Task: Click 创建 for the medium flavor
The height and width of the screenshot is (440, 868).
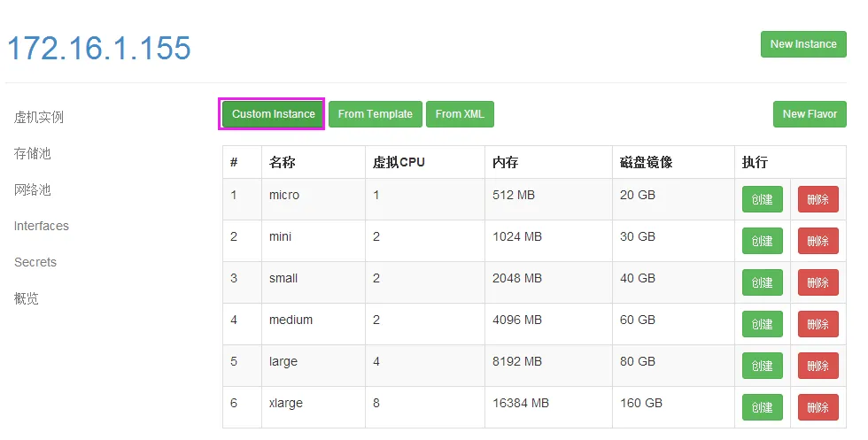Action: 762,324
